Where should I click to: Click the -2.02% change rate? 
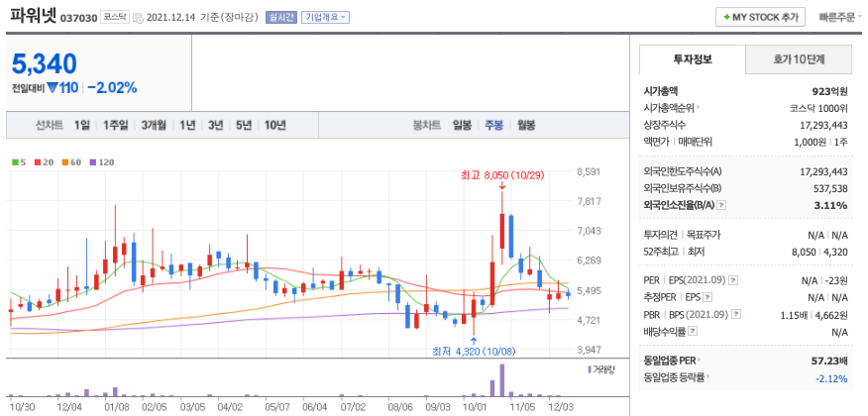(112, 87)
